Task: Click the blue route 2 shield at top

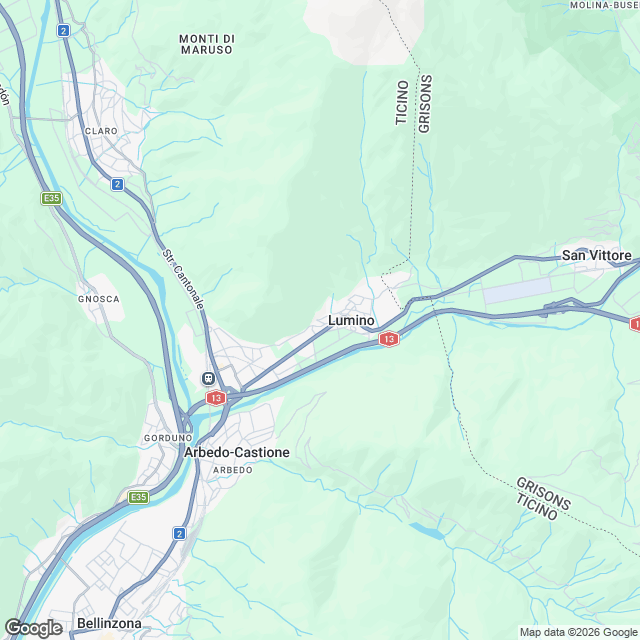Action: coord(63,31)
